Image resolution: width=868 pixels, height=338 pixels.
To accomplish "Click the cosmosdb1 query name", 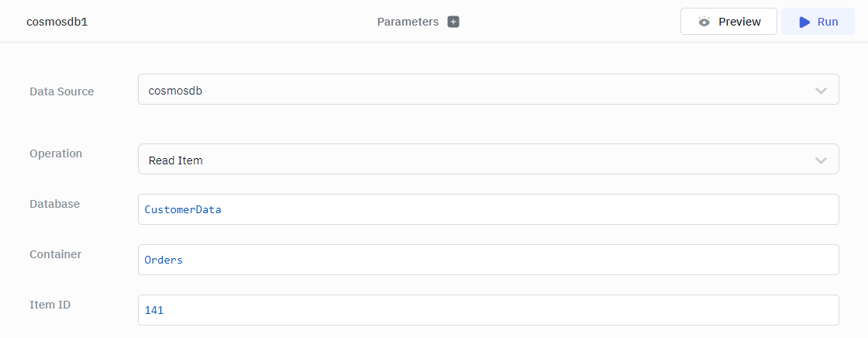I will [x=57, y=22].
